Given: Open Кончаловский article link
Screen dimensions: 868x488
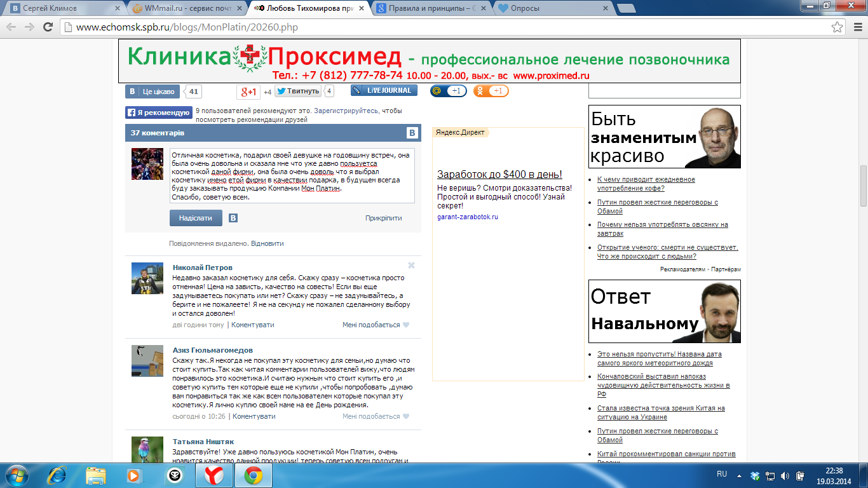Looking at the screenshot, I should tap(663, 385).
